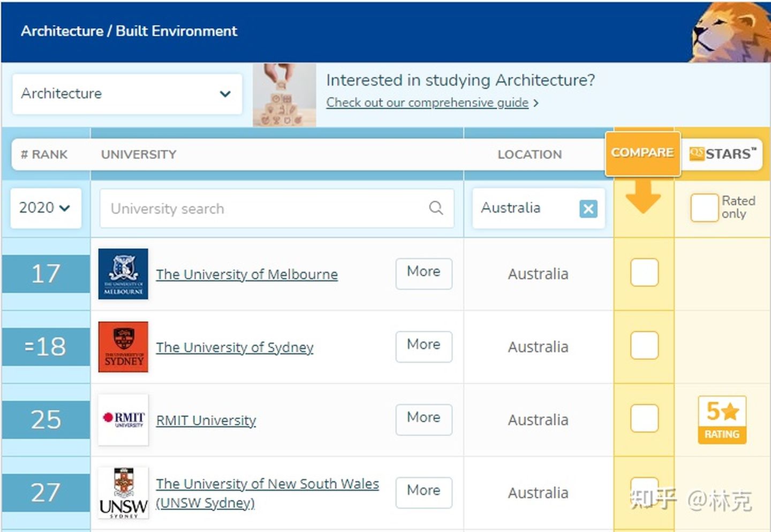Image resolution: width=771 pixels, height=532 pixels.
Task: Click Australia location in Melbourne row
Action: (x=538, y=274)
